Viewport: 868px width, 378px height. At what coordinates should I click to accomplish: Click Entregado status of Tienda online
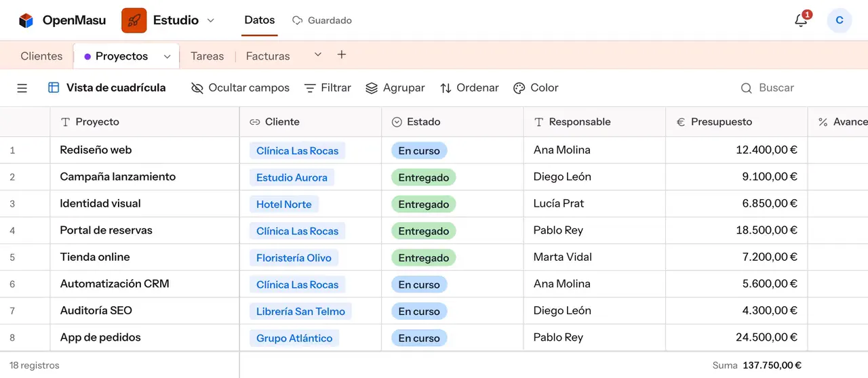click(424, 257)
